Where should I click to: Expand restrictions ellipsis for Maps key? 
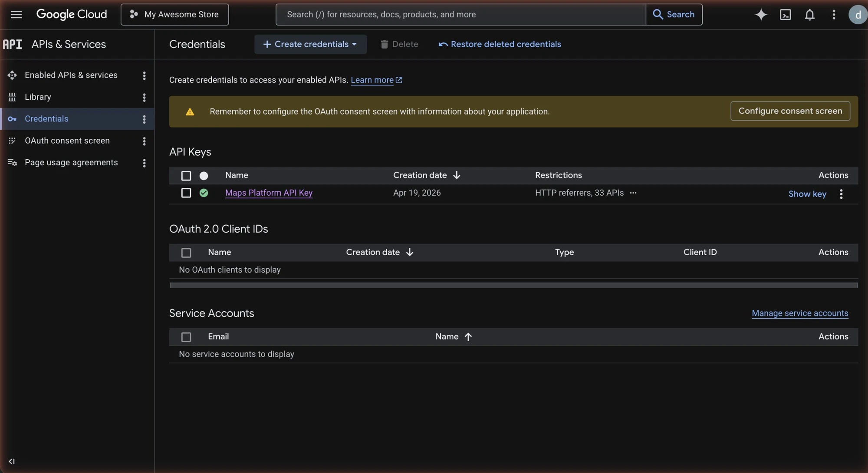(633, 193)
